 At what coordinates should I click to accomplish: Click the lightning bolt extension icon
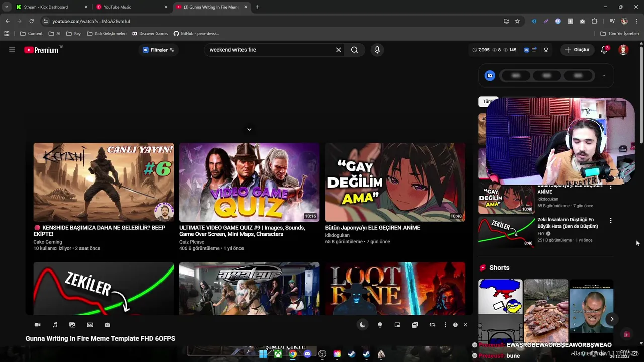tap(570, 21)
